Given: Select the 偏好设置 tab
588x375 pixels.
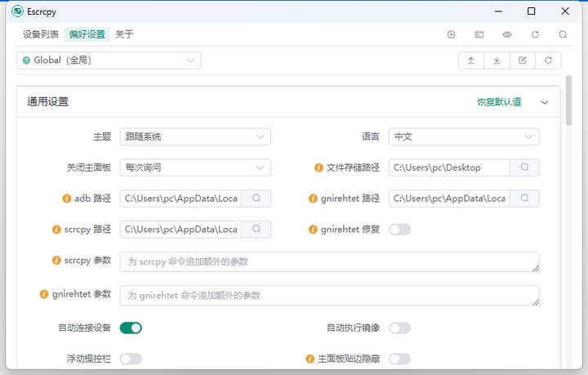Looking at the screenshot, I should point(87,34).
